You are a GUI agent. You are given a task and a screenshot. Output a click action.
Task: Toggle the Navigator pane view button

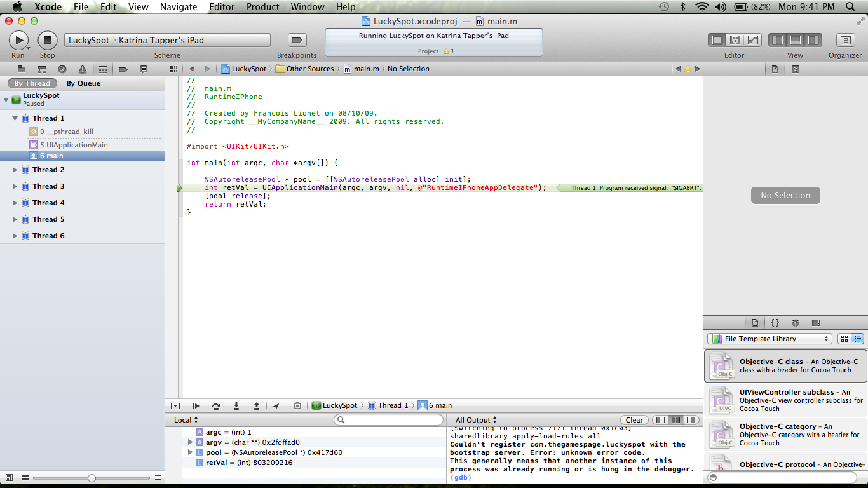coord(778,40)
